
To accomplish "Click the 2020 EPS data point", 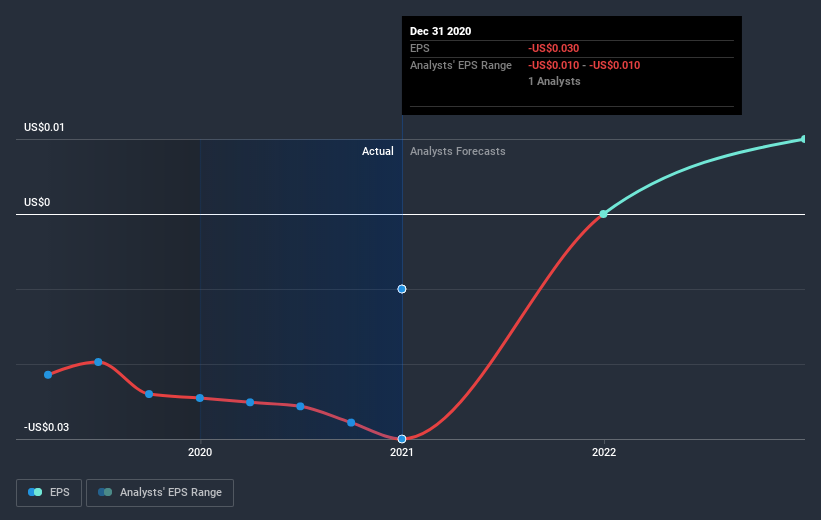I will coord(199,398).
